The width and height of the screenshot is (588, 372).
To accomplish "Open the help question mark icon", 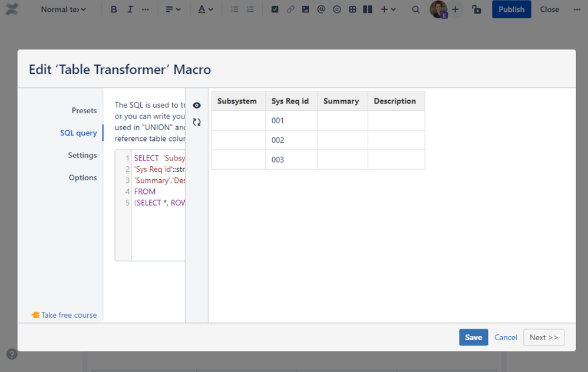I will [12, 354].
